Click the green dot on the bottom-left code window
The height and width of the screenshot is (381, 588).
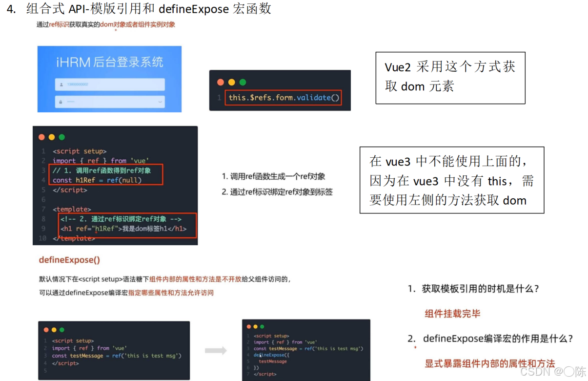pos(62,330)
